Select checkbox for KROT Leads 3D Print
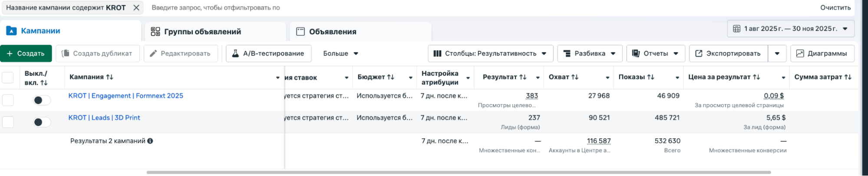This screenshot has height=176, width=868. (8, 122)
